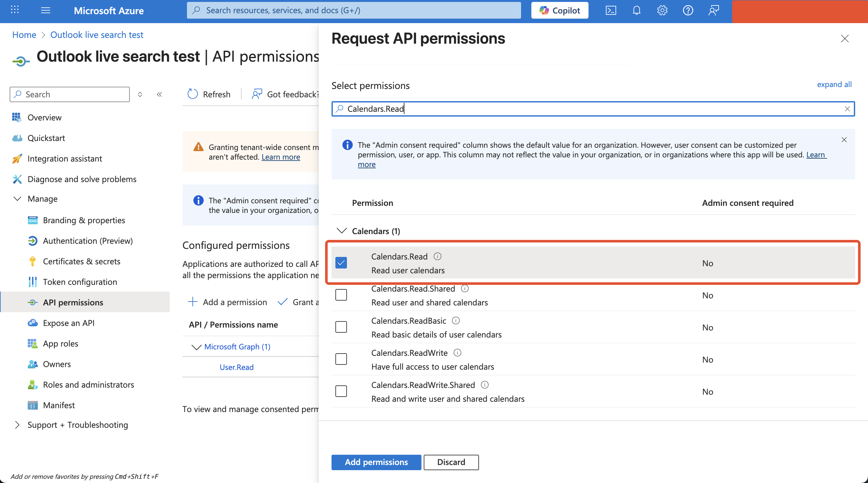
Task: Enable the Calendars.ReadBasic permission checkbox
Action: [x=341, y=327]
